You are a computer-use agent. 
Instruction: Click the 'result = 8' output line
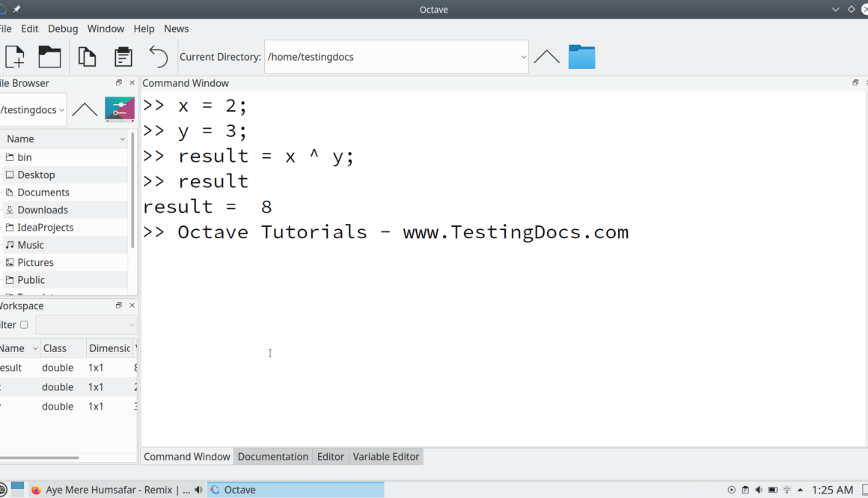(207, 207)
